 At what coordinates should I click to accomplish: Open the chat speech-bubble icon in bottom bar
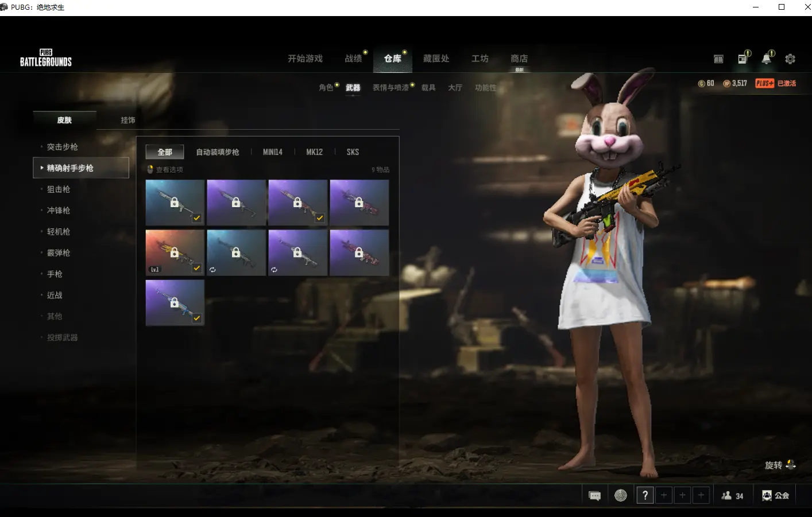[x=595, y=496]
